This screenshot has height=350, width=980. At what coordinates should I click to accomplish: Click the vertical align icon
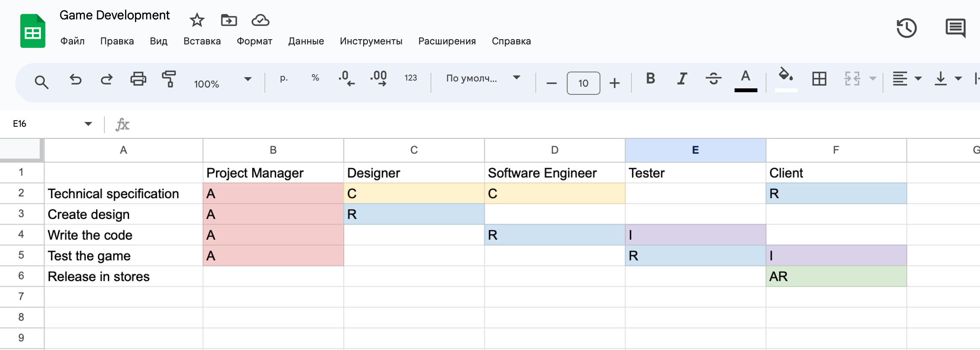coord(940,79)
